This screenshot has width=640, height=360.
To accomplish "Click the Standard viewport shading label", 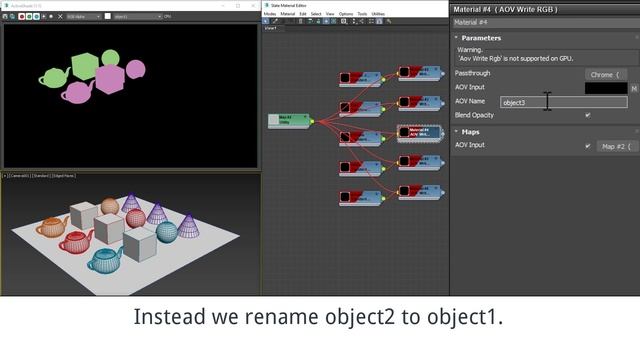I will [x=41, y=176].
